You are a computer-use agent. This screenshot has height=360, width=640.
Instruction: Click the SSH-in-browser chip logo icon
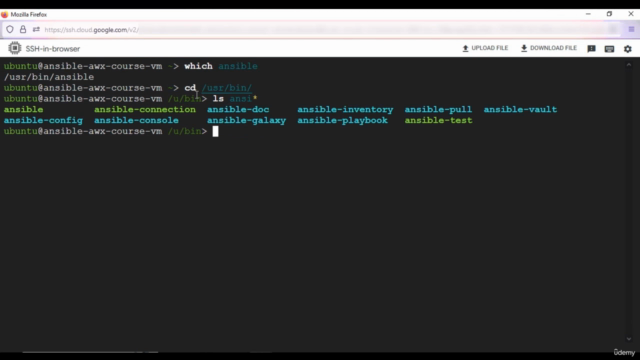tap(15, 48)
